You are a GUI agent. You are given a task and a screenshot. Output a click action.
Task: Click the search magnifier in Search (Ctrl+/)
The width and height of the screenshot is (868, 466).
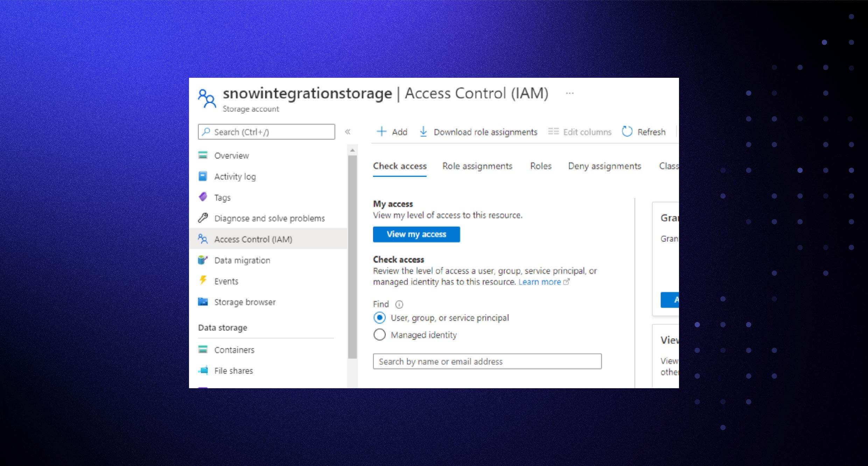click(206, 132)
